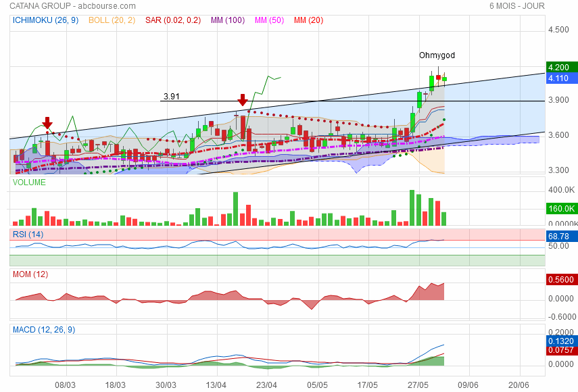Select the MM (100) legend label
This screenshot has height=392, width=578.
click(x=228, y=20)
